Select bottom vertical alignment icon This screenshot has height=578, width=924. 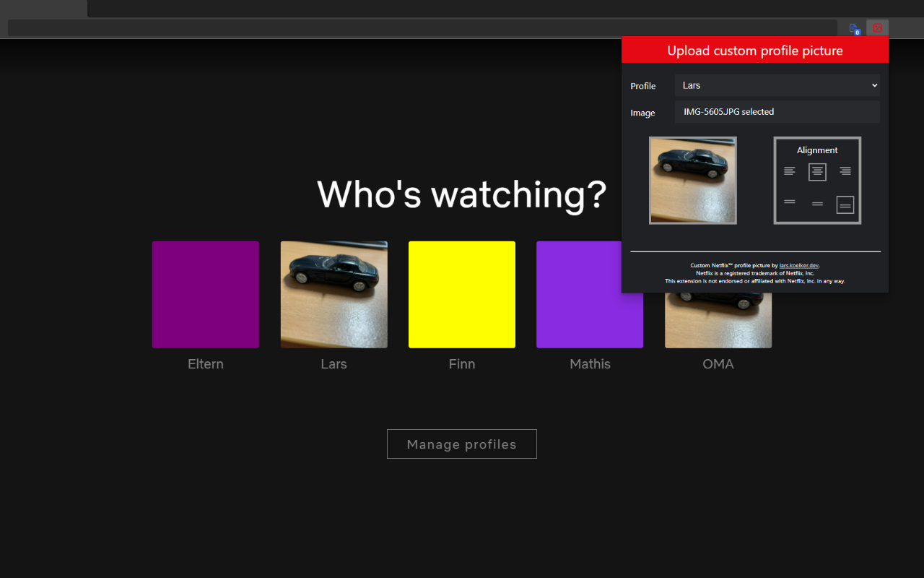point(845,204)
